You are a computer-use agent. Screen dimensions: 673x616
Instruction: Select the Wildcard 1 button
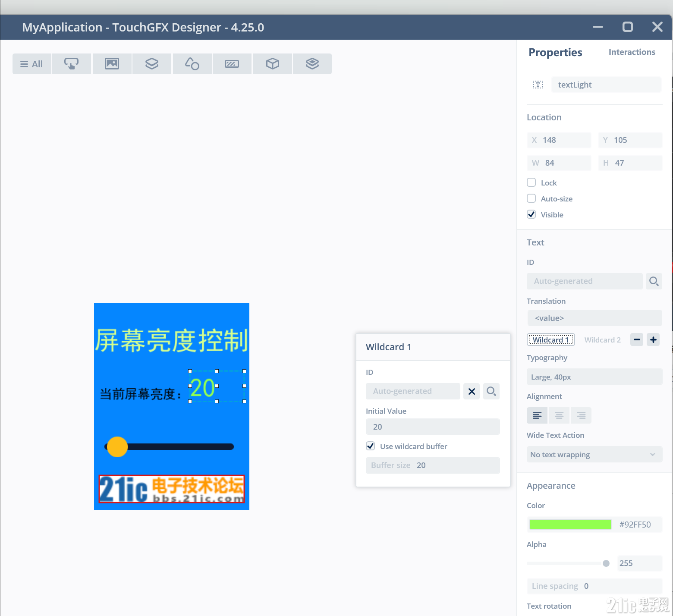coord(551,340)
